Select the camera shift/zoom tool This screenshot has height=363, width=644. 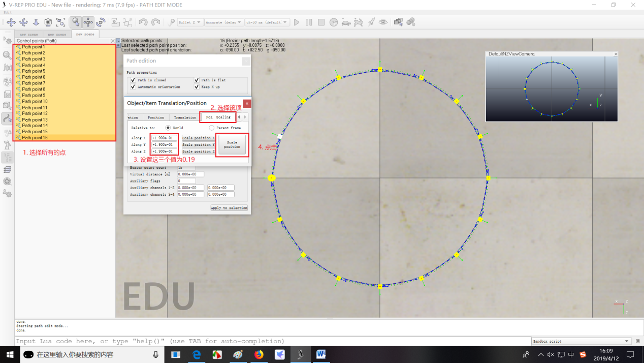(x=36, y=22)
